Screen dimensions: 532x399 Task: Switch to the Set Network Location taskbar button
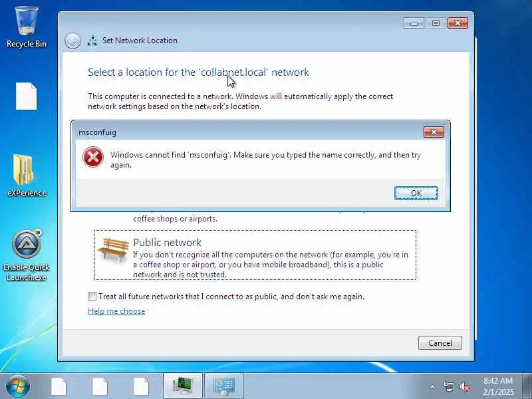pyautogui.click(x=224, y=386)
